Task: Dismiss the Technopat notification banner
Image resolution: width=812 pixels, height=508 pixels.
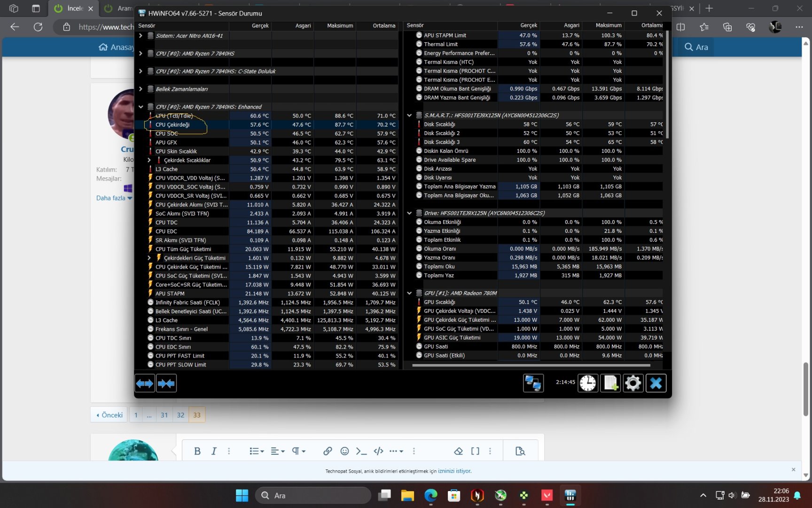Action: tap(793, 469)
